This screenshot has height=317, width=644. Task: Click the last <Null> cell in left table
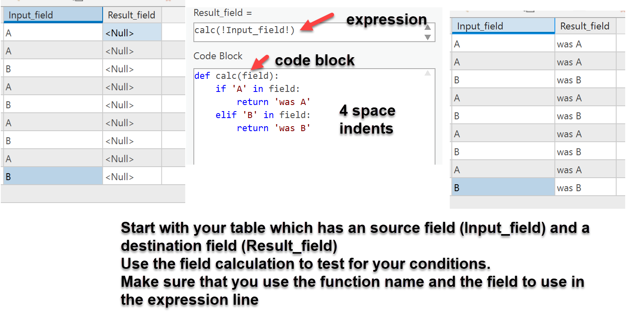(x=132, y=177)
